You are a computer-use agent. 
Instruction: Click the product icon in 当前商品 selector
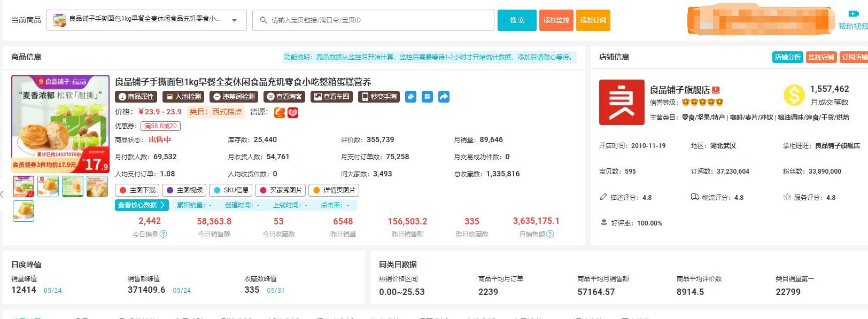point(59,20)
